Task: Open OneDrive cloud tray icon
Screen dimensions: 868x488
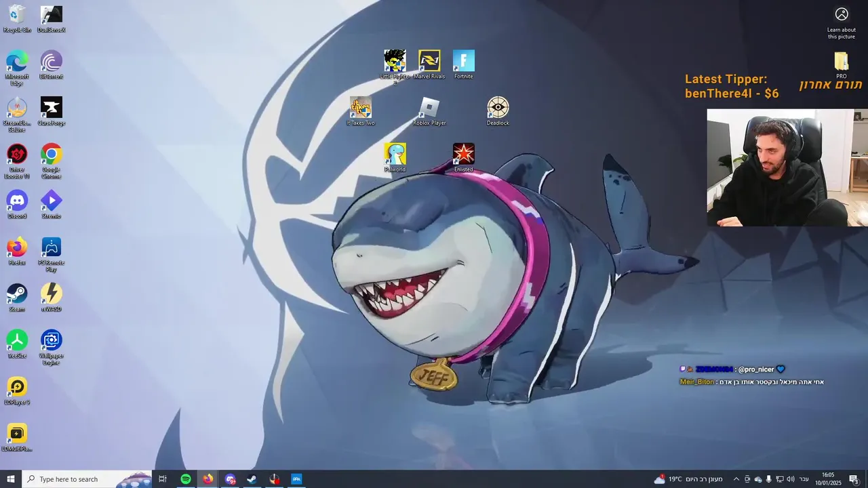Action: coord(758,479)
